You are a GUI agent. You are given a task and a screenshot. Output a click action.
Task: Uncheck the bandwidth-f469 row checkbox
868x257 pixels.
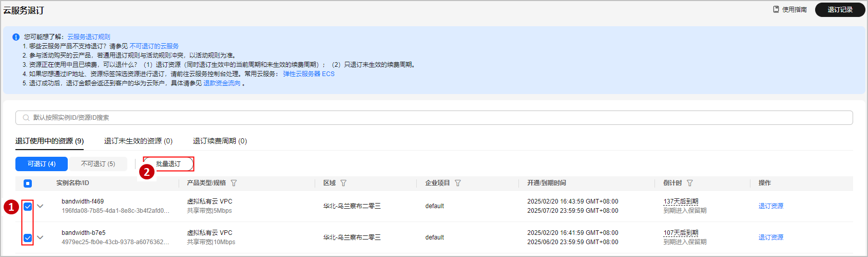coord(28,207)
